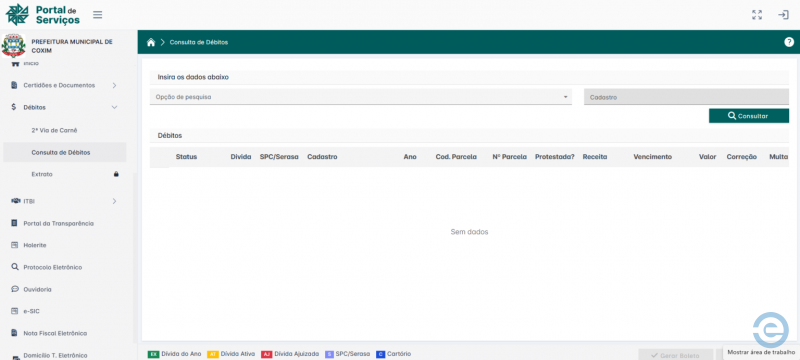This screenshot has width=800, height=360.
Task: Click the green Dívida do Ano swatch
Action: click(153, 354)
